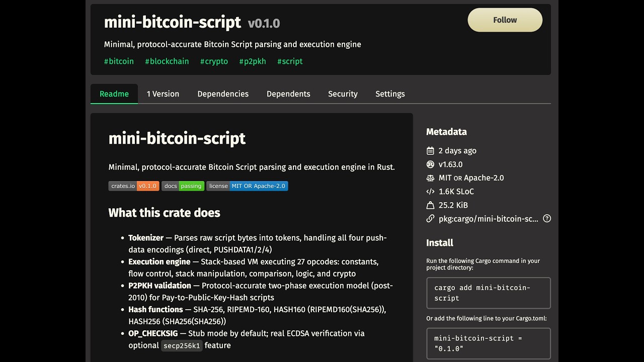
Task: Click the license scale icon
Action: (430, 178)
